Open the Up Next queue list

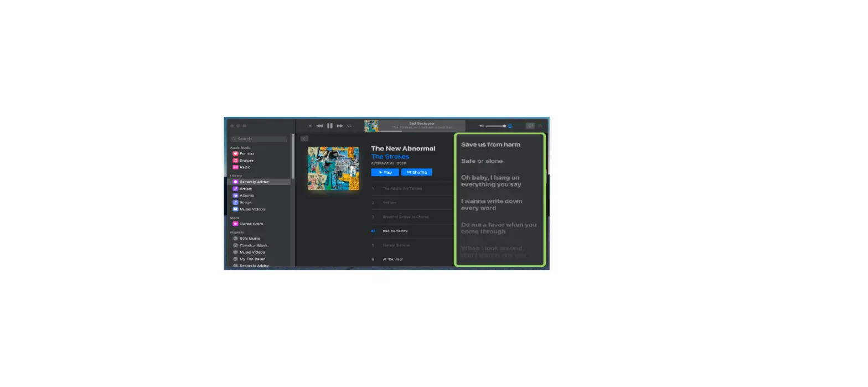[540, 126]
